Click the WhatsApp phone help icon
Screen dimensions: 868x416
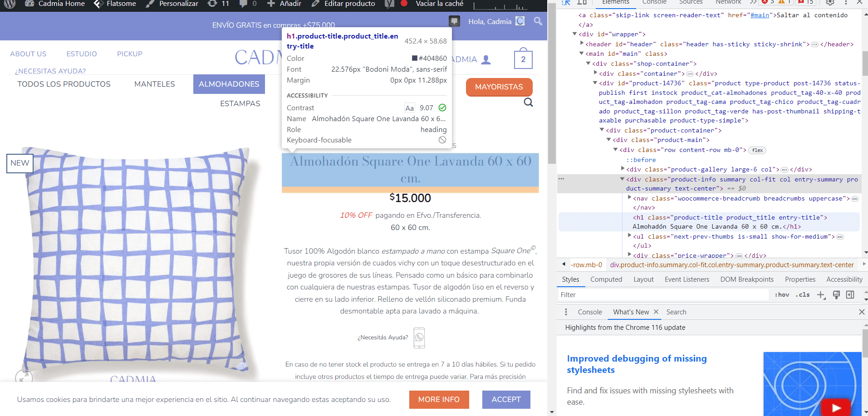pyautogui.click(x=419, y=338)
